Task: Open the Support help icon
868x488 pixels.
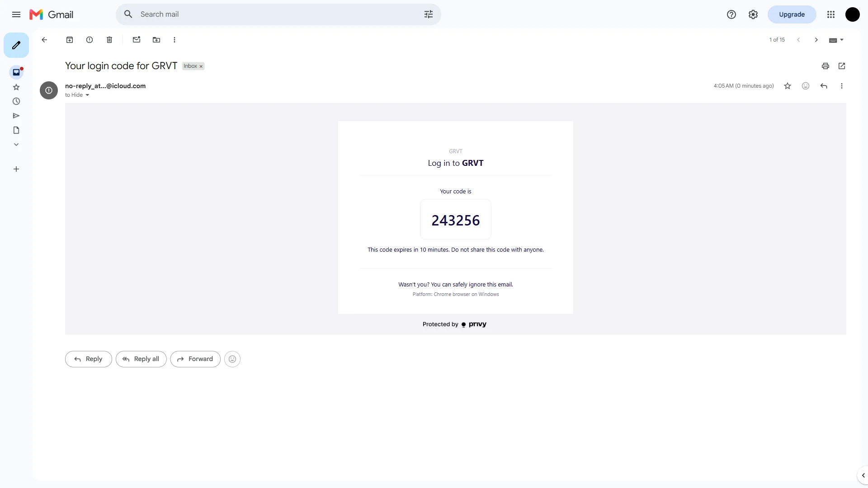Action: coord(731,14)
